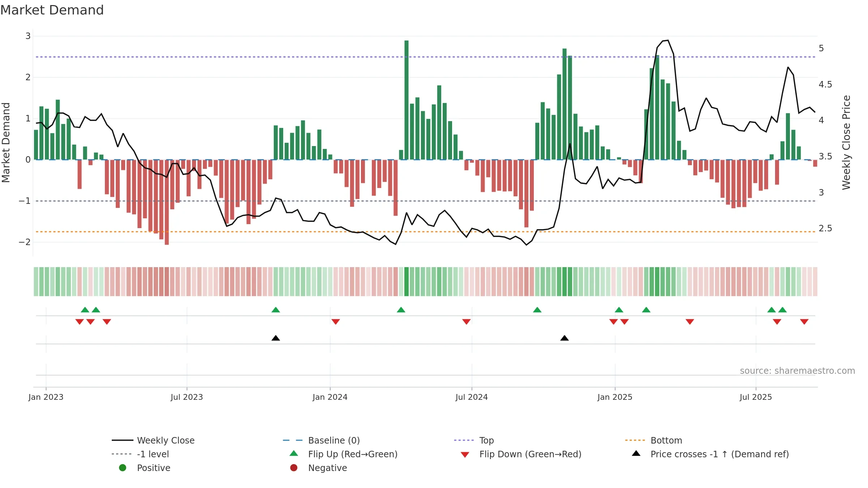
Task: Click the black price-cross marker near Oct 2024
Action: pyautogui.click(x=564, y=338)
